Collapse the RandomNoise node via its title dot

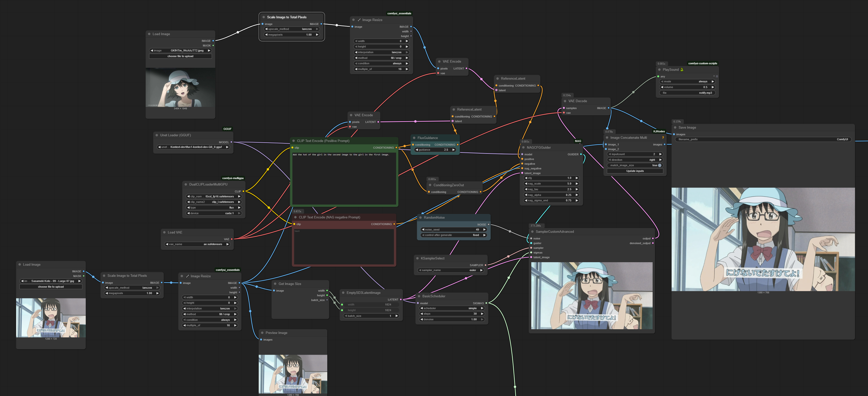421,217
